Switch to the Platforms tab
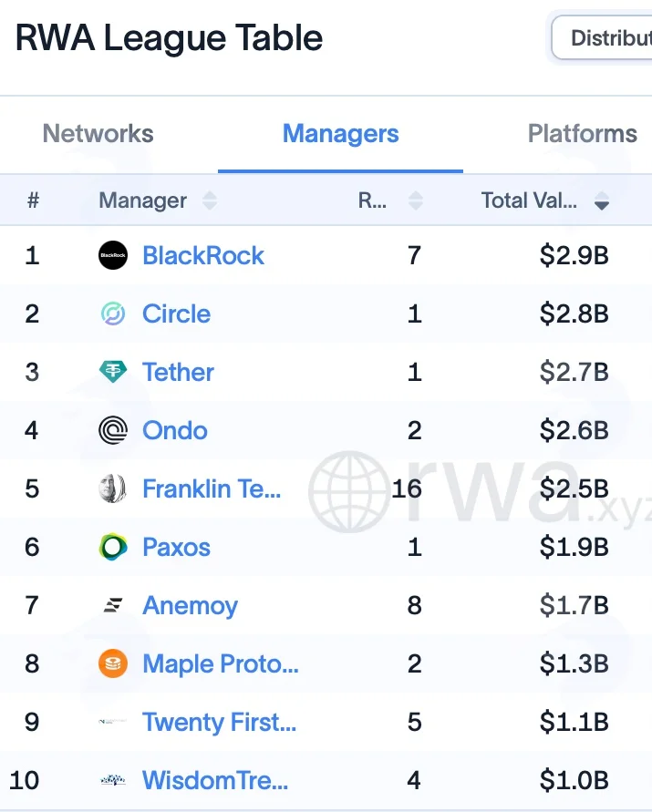 pyautogui.click(x=582, y=134)
